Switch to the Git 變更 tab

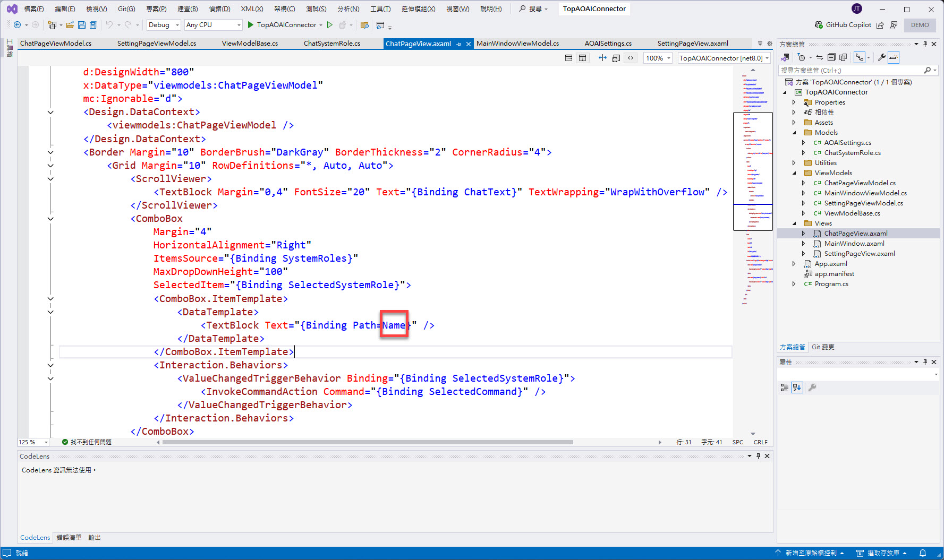click(823, 347)
